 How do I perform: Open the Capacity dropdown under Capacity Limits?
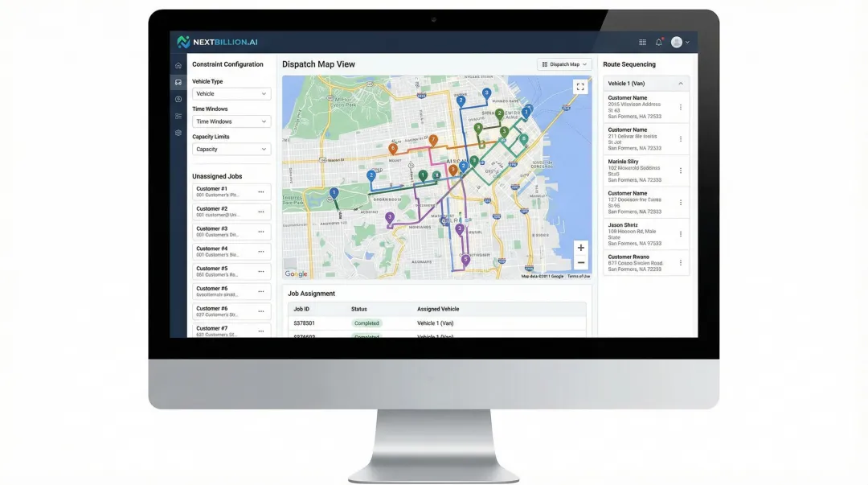pos(230,149)
